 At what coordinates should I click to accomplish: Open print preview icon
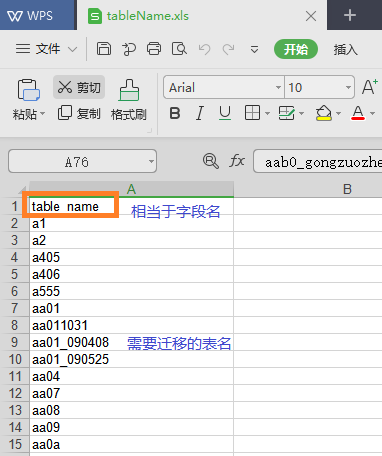coord(179,49)
